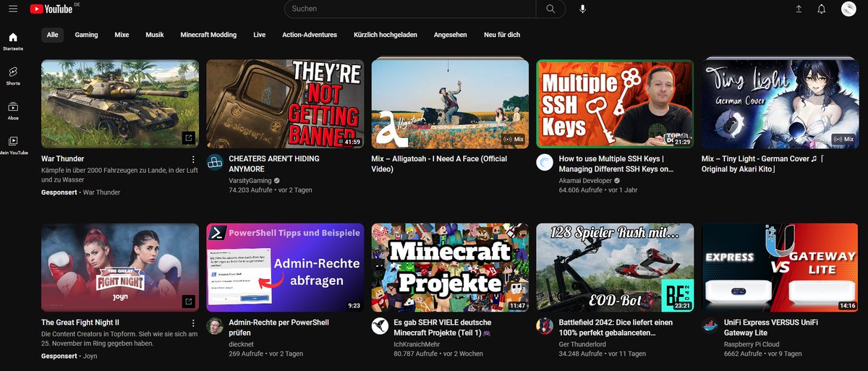
Task: Open the 128 Spieler Rush thumbnail
Action: 615,268
